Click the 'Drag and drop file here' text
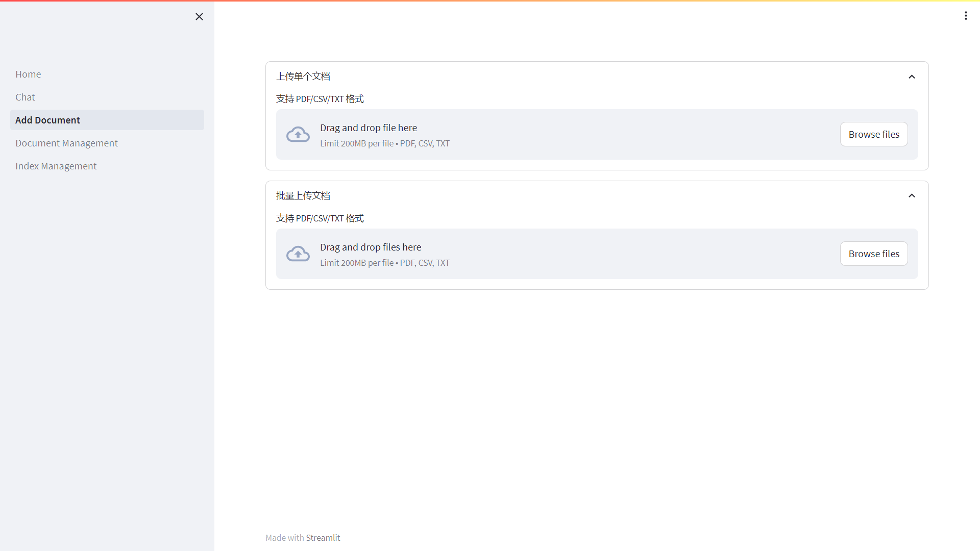Screen dimensions: 980x551 point(369,128)
